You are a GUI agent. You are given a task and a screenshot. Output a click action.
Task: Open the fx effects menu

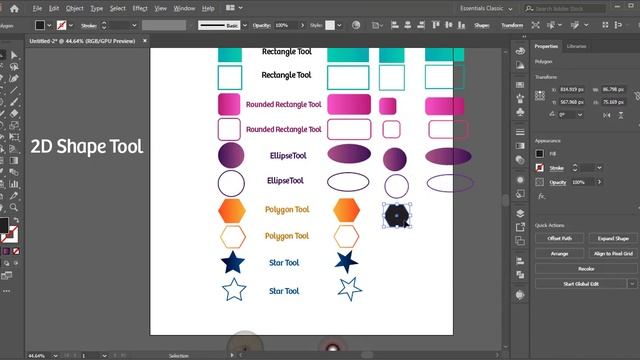point(541,196)
